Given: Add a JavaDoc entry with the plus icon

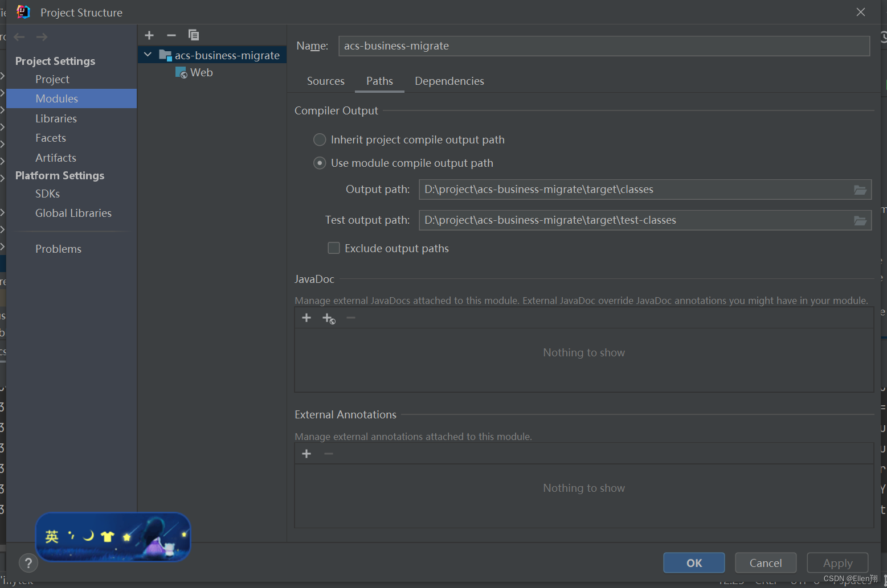Looking at the screenshot, I should tap(306, 318).
